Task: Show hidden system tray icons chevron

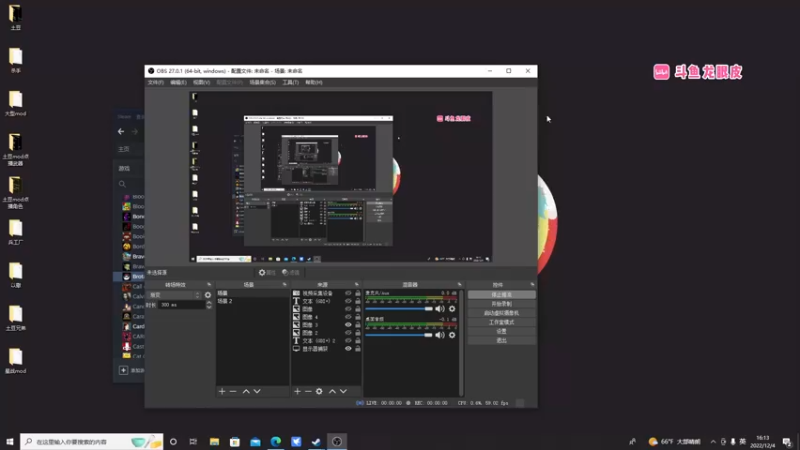Action: pos(713,441)
